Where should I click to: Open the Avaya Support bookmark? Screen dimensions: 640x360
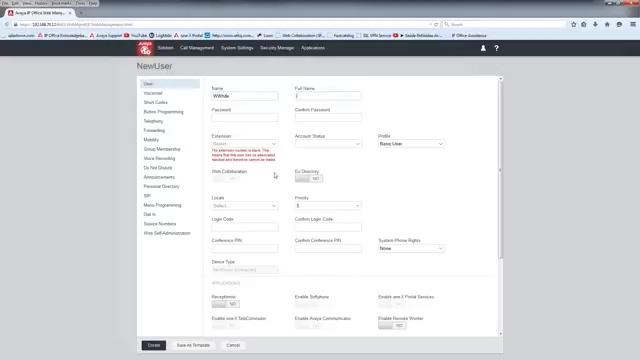click(106, 36)
